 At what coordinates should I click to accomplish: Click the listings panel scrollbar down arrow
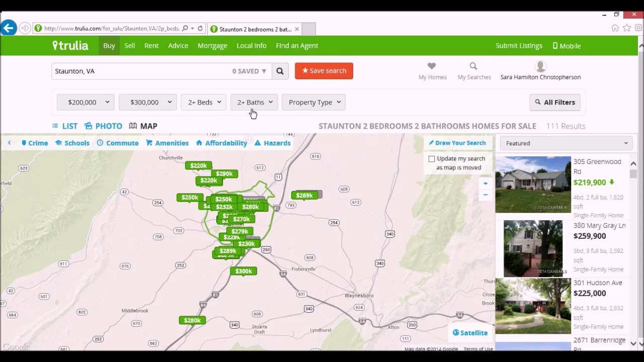(x=633, y=343)
